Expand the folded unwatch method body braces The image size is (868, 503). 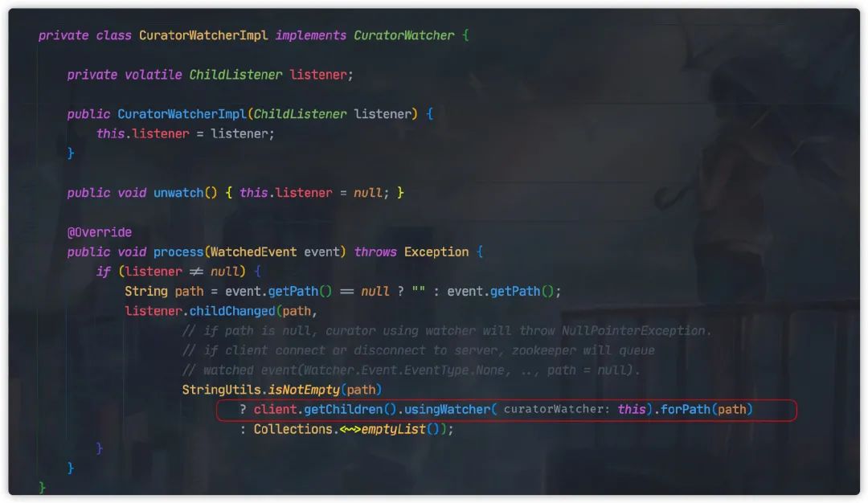314,193
